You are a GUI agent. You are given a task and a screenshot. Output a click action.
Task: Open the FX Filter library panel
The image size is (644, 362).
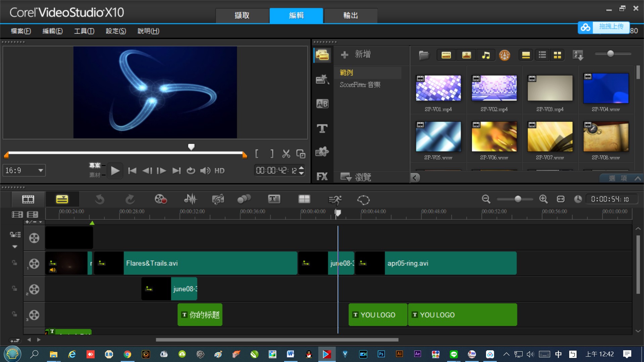322,176
